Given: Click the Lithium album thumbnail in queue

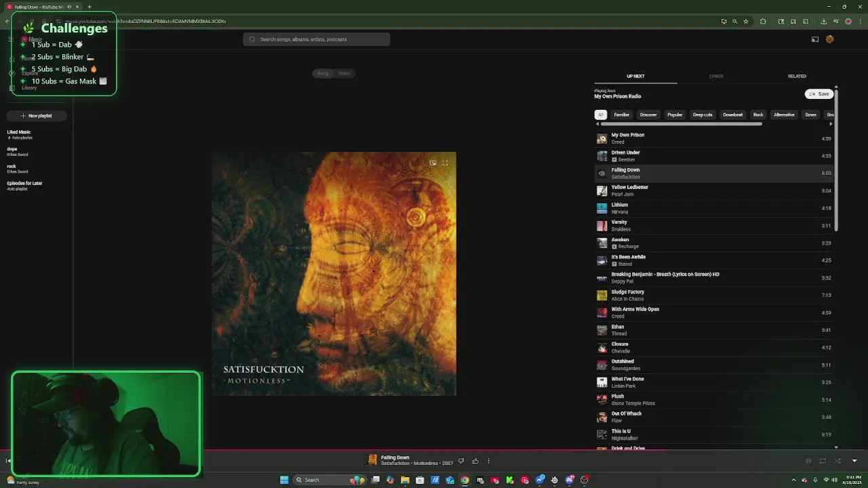Looking at the screenshot, I should [x=601, y=208].
